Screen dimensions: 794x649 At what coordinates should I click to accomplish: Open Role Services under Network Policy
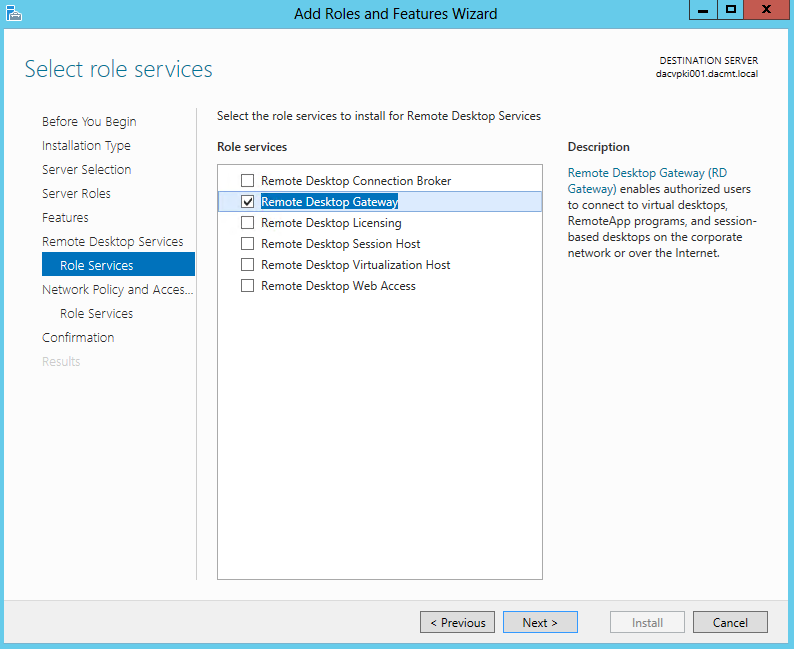[96, 313]
